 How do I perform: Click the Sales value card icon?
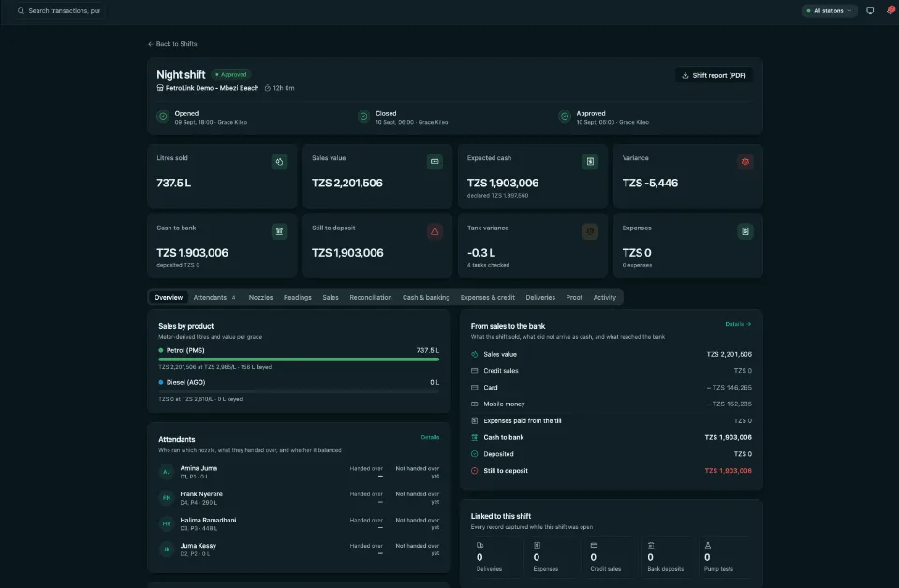click(x=435, y=162)
